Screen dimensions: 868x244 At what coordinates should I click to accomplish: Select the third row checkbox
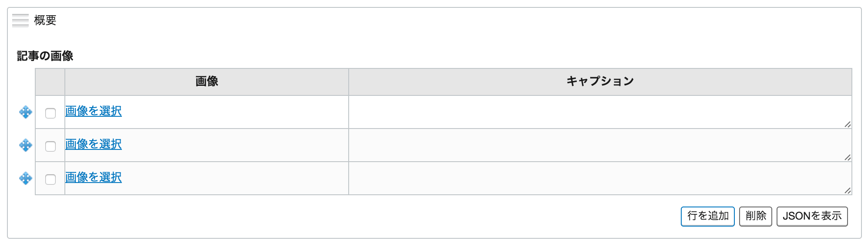coord(50,180)
